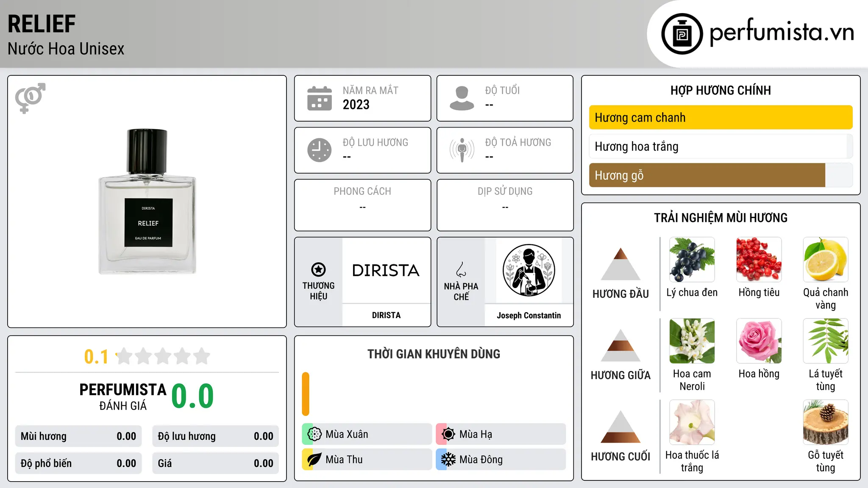Click the Phong cách info card
This screenshot has width=868, height=488.
pyautogui.click(x=362, y=205)
